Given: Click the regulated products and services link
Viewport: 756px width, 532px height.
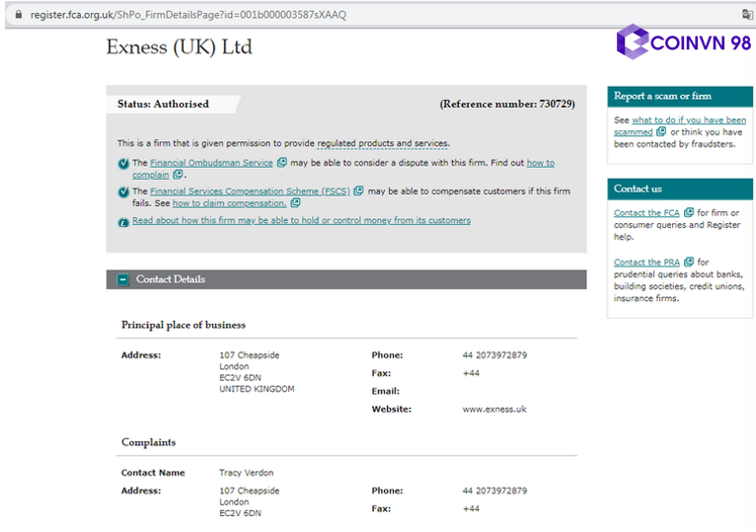Looking at the screenshot, I should pyautogui.click(x=382, y=143).
